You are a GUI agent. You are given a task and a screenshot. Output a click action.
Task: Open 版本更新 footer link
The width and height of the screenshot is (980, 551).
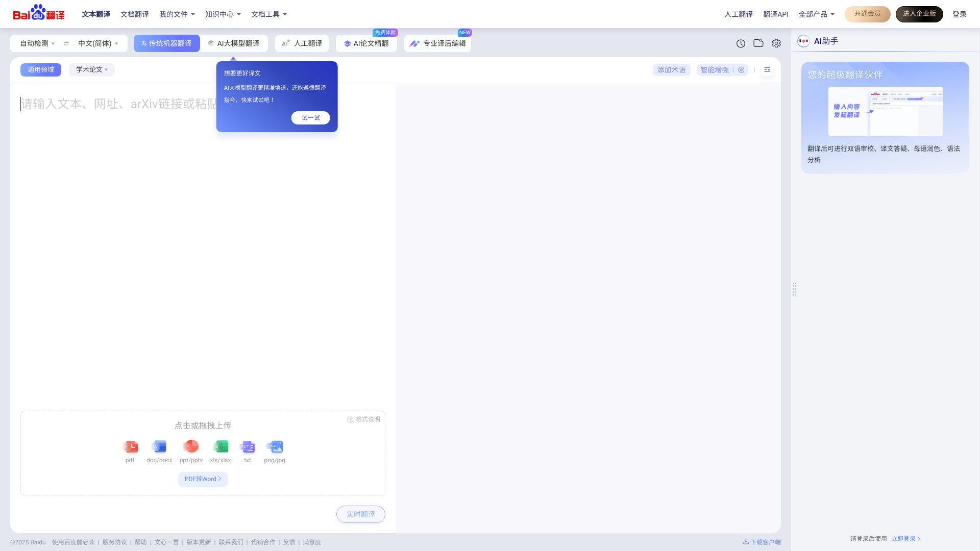[199, 542]
